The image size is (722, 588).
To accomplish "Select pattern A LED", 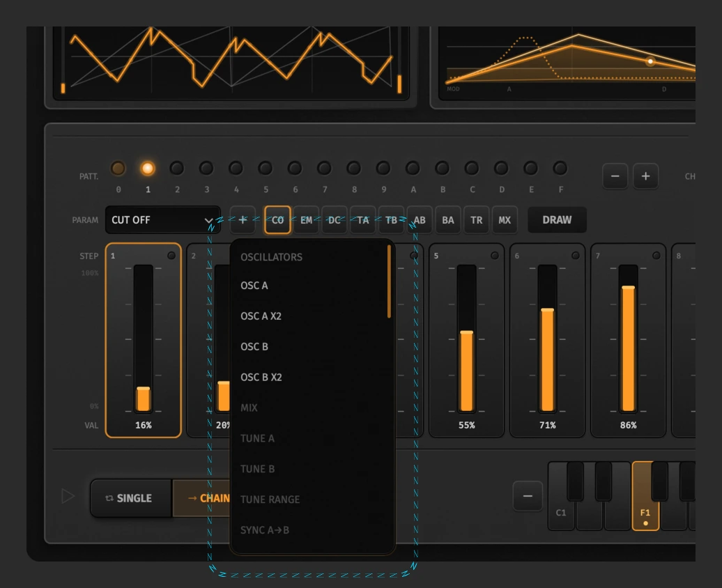I will 413,168.
